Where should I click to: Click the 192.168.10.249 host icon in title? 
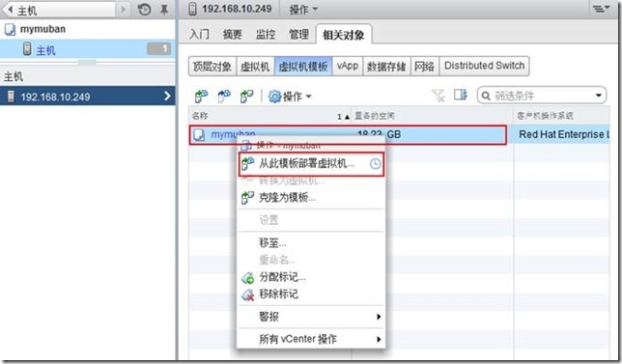192,9
